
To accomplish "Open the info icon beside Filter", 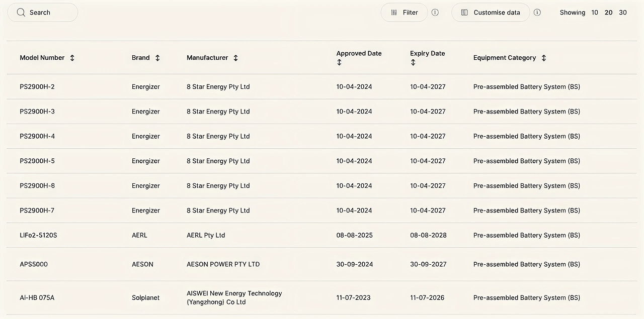I will pos(435,13).
